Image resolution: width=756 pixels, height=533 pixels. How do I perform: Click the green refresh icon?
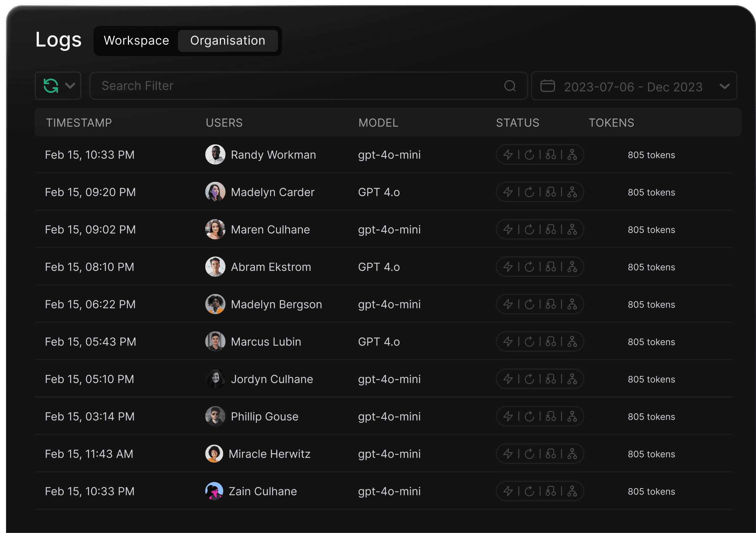coord(51,86)
